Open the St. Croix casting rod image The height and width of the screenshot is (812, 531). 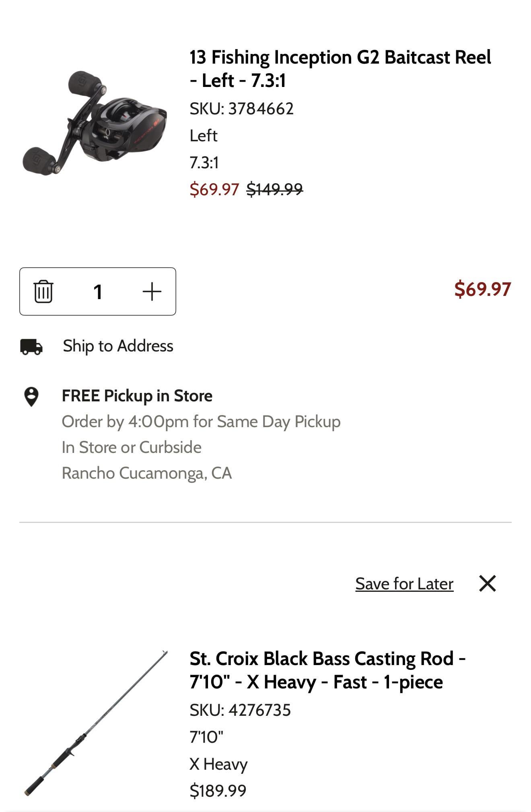click(95, 723)
